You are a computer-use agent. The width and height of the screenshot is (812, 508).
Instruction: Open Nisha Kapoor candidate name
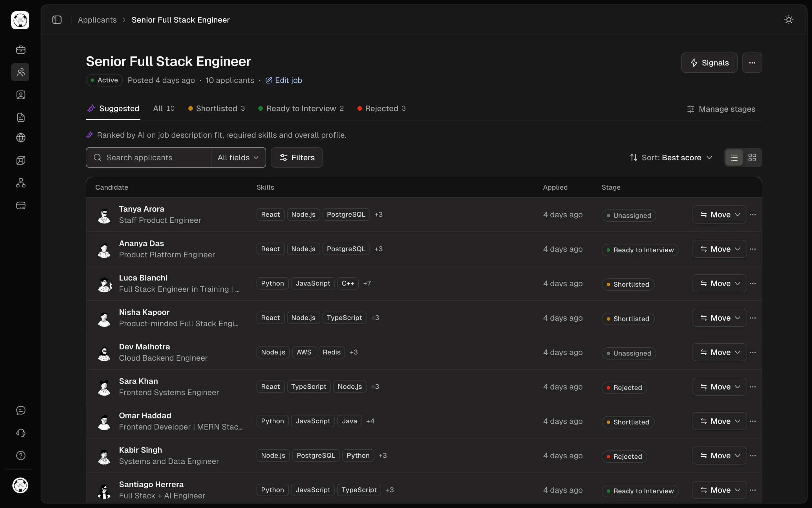tap(144, 312)
